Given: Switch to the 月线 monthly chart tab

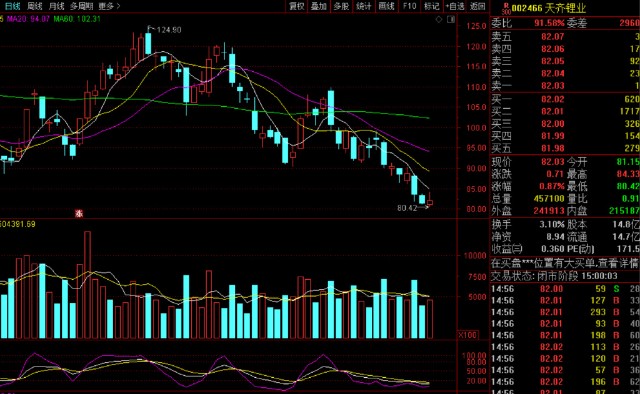Looking at the screenshot, I should 56,6.
